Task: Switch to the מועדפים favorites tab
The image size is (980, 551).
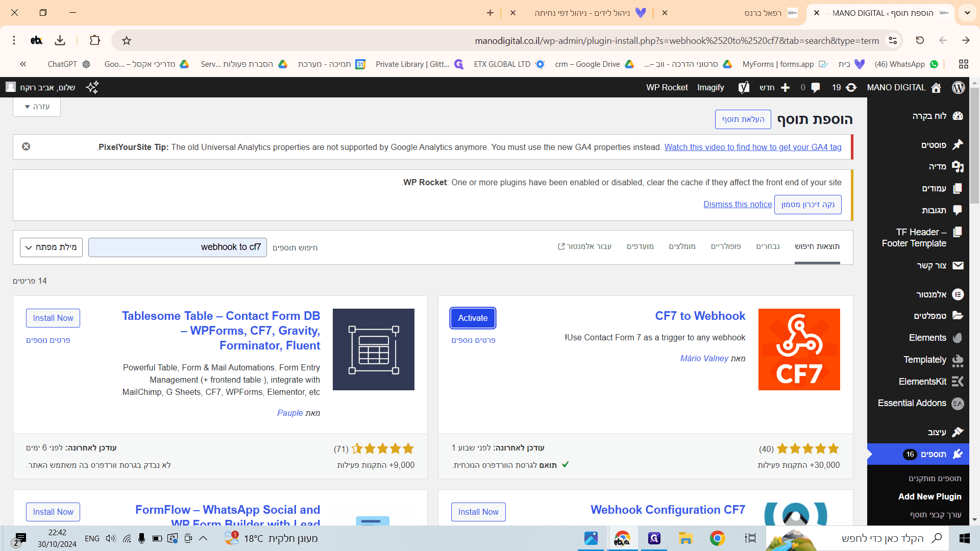Action: tap(640, 246)
